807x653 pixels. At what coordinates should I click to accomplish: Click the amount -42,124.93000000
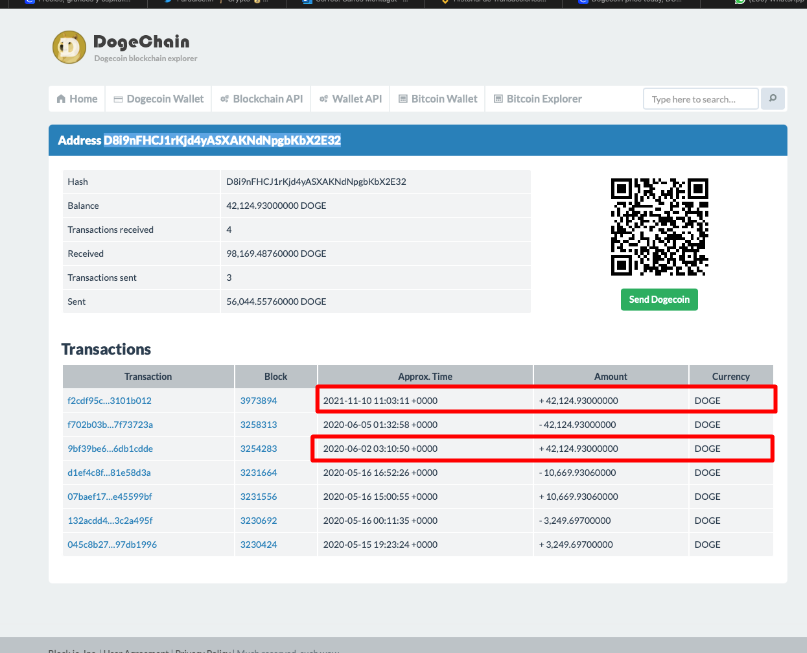(x=577, y=425)
